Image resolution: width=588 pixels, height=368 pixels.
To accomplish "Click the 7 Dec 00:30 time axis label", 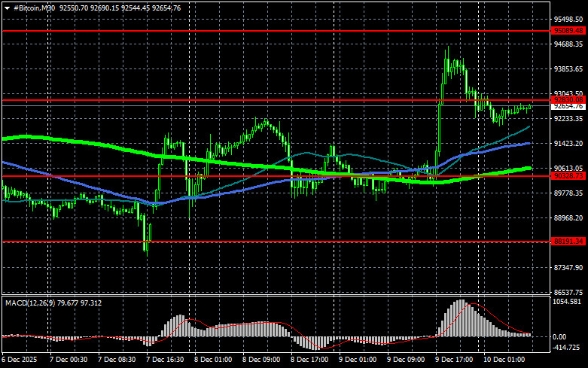I will pyautogui.click(x=69, y=360).
